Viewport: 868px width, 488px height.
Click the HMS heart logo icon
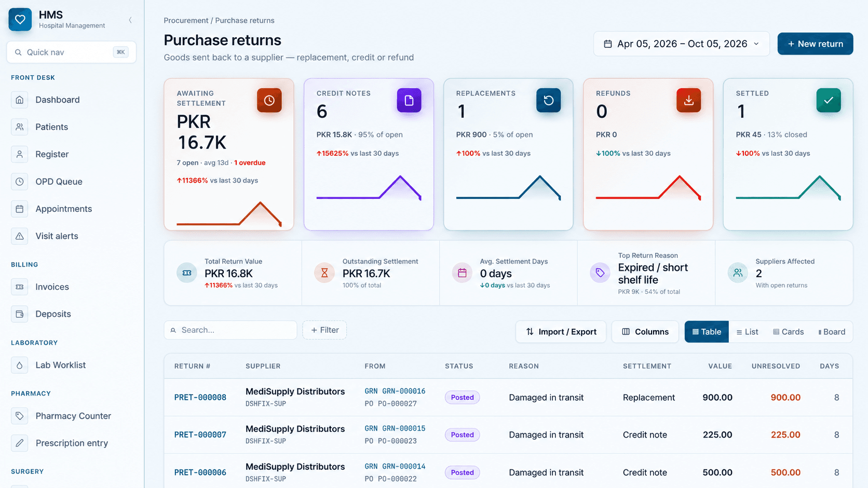pyautogui.click(x=20, y=20)
